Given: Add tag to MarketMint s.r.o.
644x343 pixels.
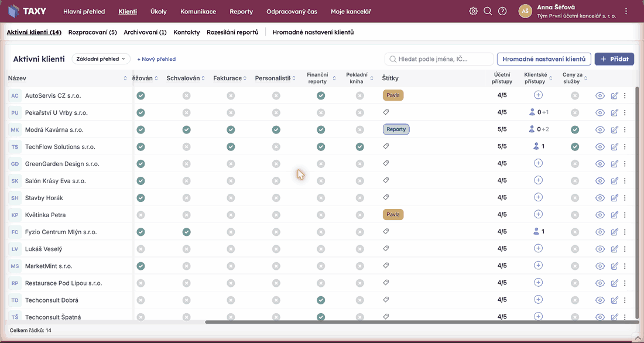Looking at the screenshot, I should point(386,266).
